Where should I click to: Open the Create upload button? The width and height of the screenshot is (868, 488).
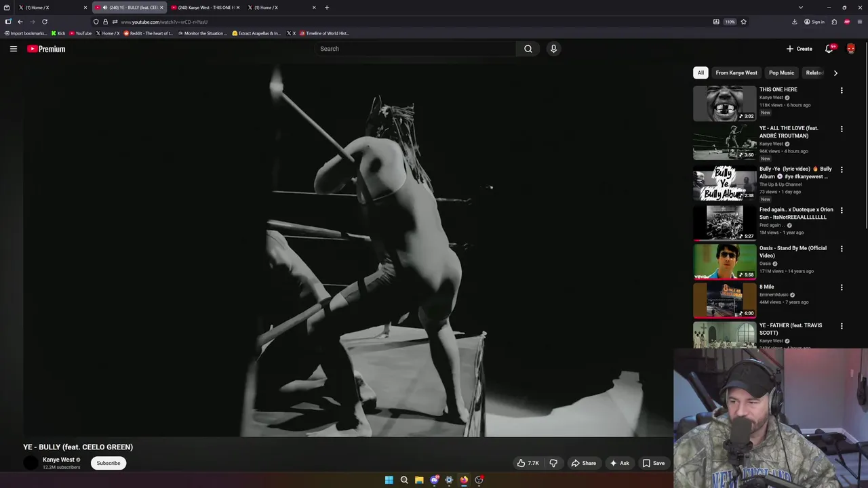(800, 49)
